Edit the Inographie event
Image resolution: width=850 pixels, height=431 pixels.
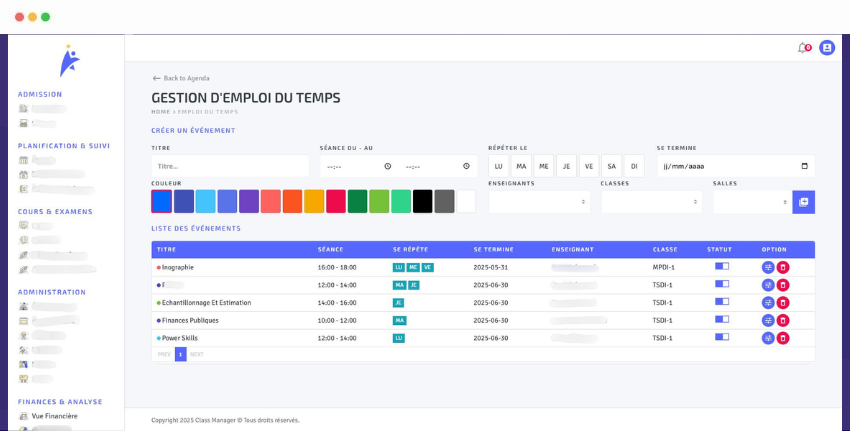(768, 267)
